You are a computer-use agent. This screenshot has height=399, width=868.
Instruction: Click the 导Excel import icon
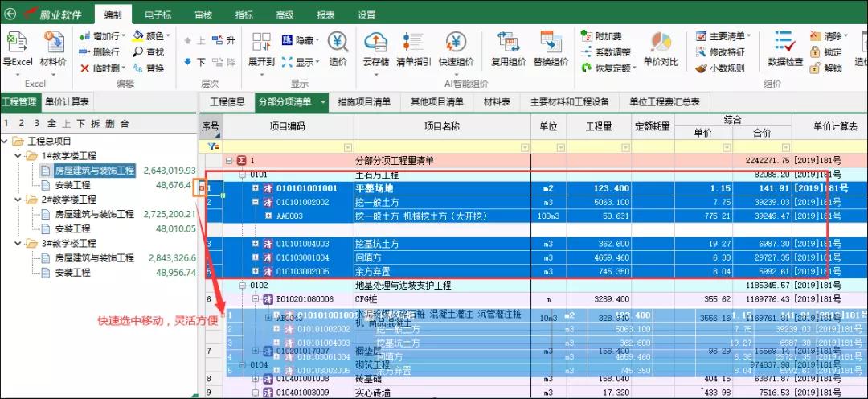17,44
